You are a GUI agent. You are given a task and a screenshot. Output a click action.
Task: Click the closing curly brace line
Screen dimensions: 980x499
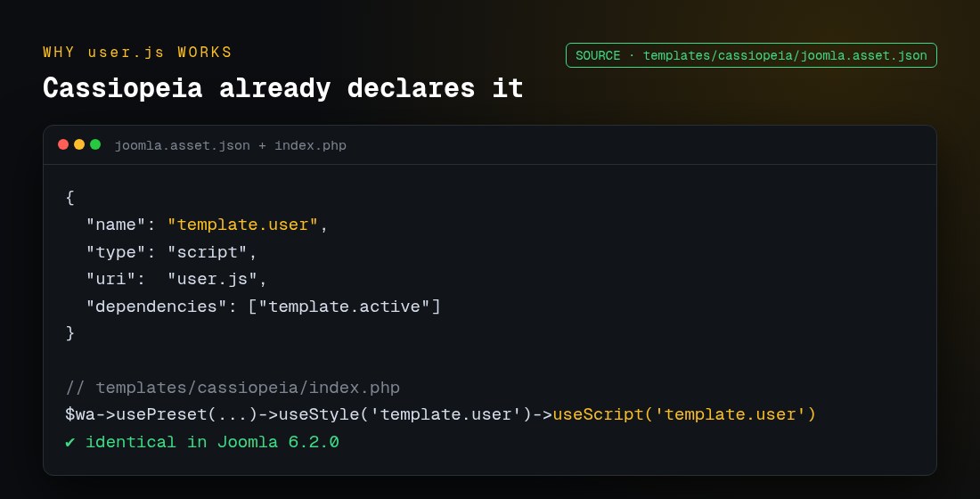click(70, 333)
